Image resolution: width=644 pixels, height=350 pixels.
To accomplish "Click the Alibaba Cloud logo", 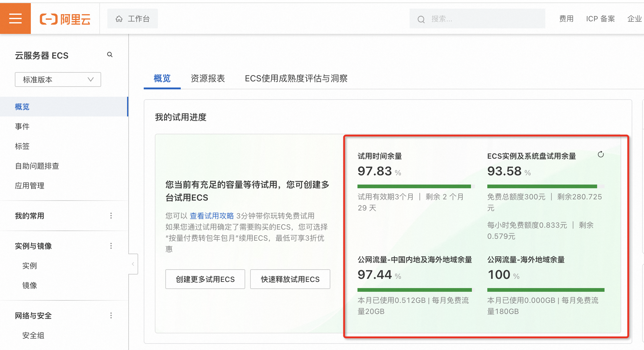I will coord(65,19).
